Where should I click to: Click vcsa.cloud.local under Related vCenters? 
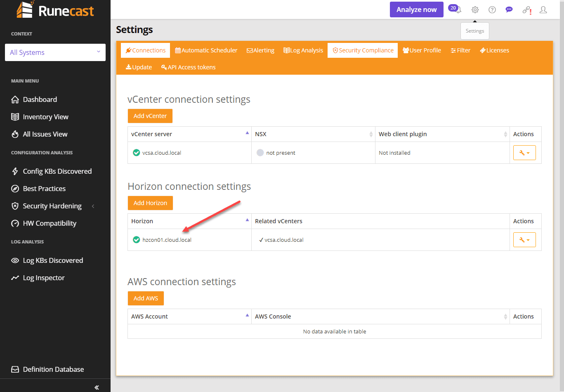click(284, 240)
